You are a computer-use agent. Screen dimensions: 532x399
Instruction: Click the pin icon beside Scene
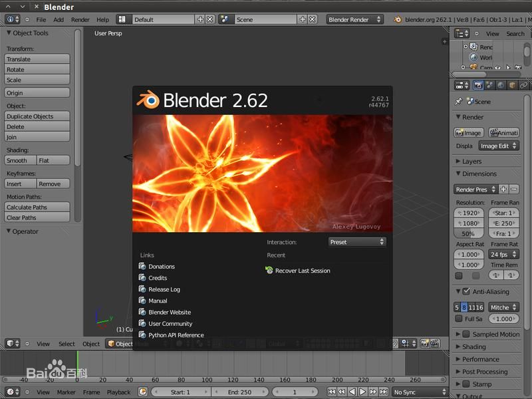tap(458, 102)
